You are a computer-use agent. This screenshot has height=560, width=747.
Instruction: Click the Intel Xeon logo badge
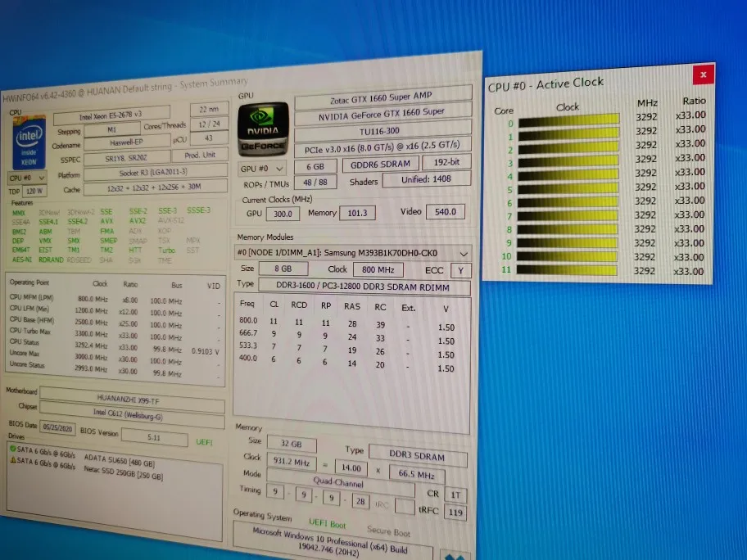(29, 143)
